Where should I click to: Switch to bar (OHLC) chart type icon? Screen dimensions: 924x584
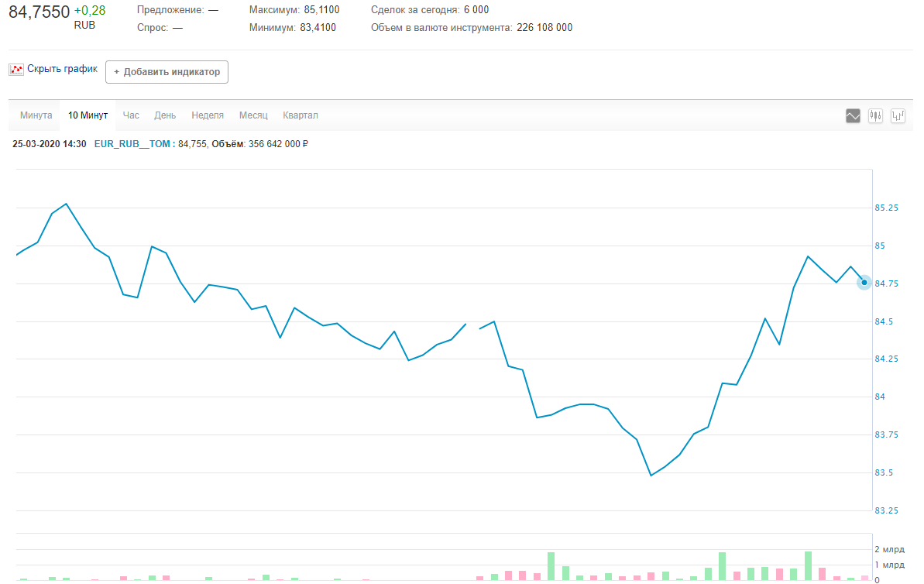[x=898, y=116]
